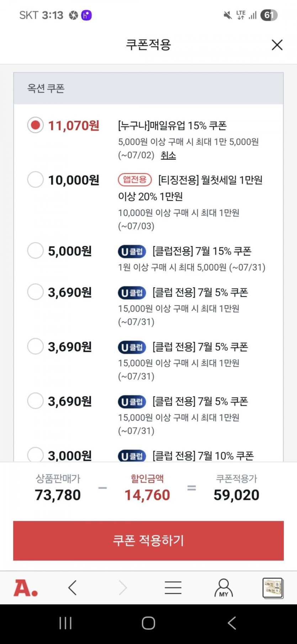Go back with the browser back arrow

point(73,588)
